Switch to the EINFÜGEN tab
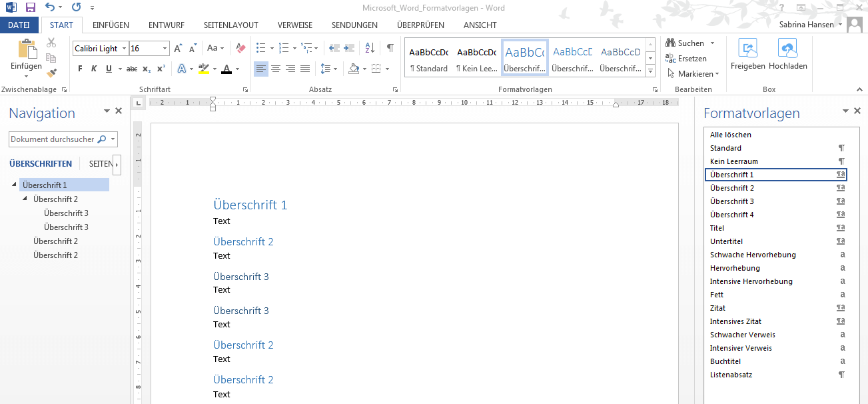Image resolution: width=868 pixels, height=404 pixels. [111, 25]
